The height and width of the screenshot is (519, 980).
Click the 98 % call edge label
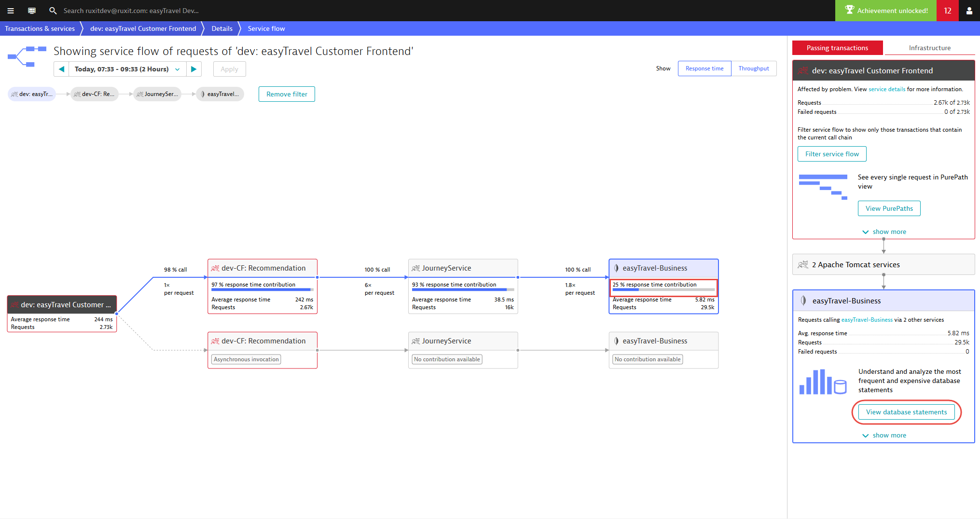click(175, 270)
